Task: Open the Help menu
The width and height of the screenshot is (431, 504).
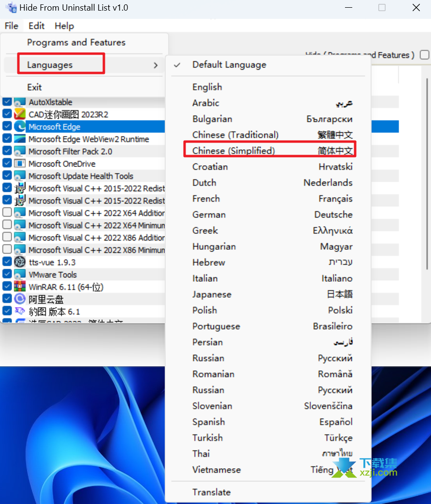Action: pyautogui.click(x=64, y=26)
